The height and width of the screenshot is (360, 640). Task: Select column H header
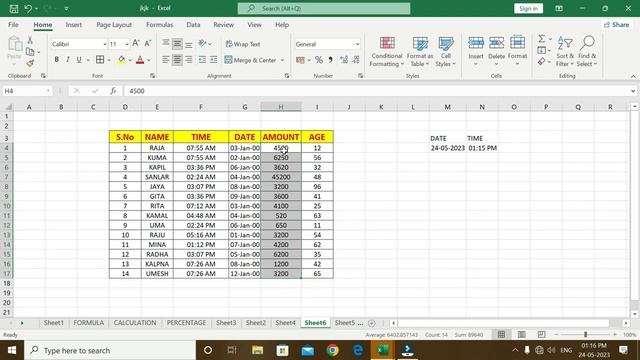point(281,107)
